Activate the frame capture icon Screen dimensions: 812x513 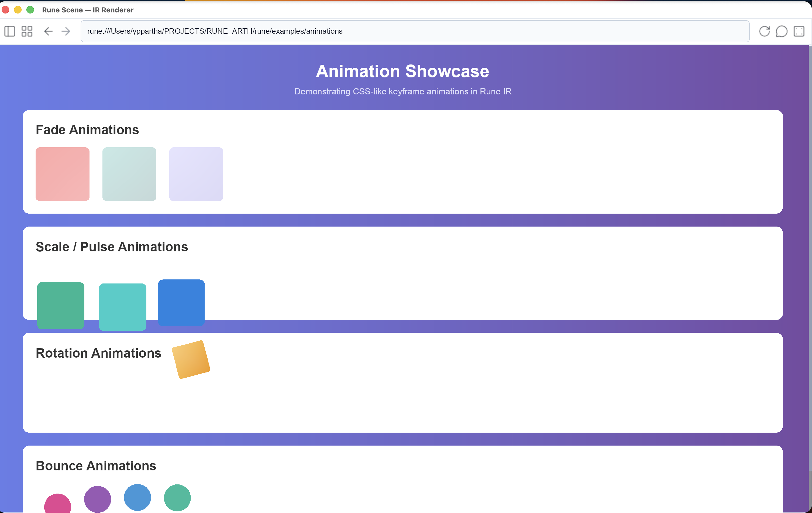[799, 31]
